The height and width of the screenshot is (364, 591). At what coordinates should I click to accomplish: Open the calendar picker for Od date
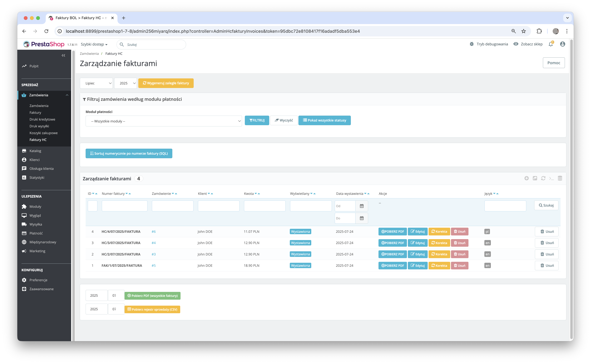coord(361,206)
